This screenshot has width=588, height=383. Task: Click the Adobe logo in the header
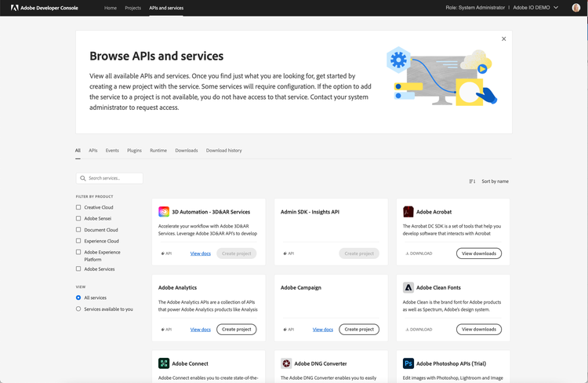click(x=13, y=8)
